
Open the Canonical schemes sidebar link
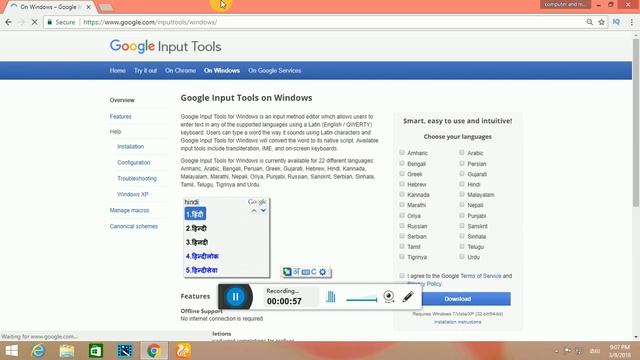coord(133,226)
